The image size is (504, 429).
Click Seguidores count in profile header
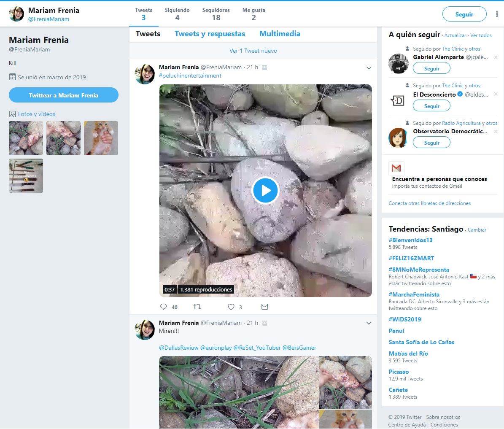point(216,14)
